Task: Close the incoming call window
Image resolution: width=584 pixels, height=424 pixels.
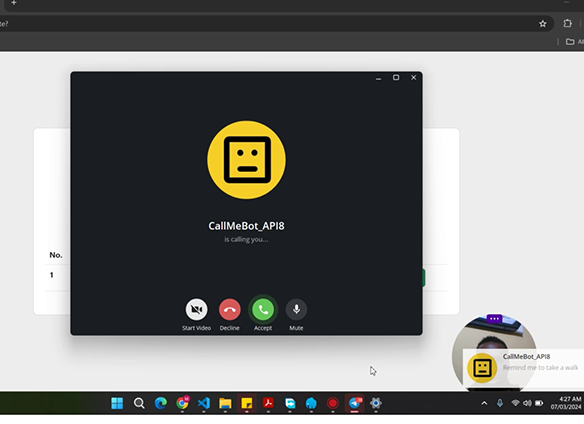Action: 413,77
